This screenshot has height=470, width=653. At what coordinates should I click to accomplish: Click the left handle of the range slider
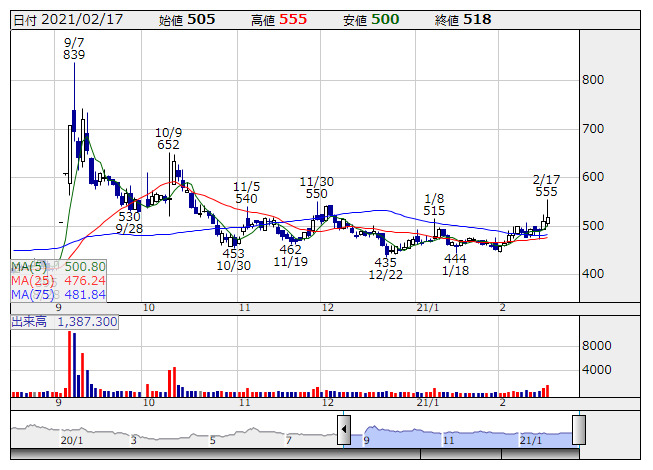pos(344,431)
